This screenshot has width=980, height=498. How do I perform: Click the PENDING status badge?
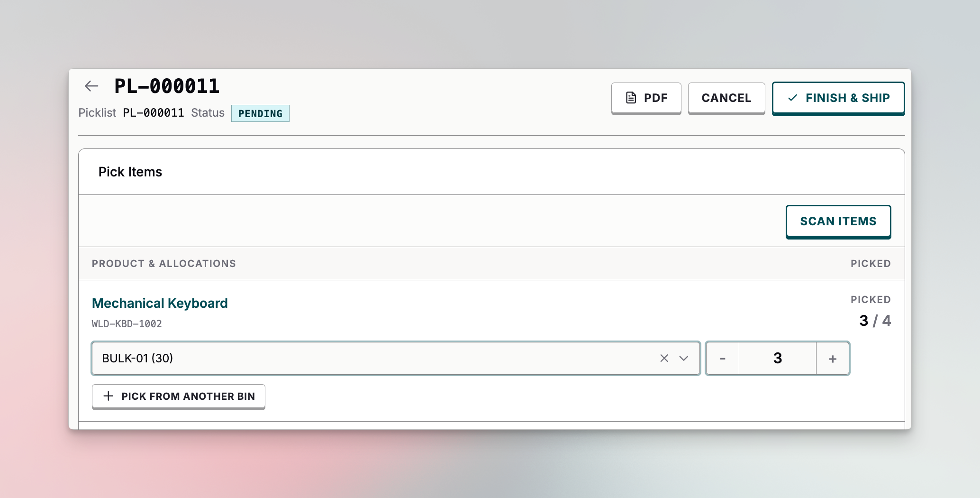pos(260,113)
